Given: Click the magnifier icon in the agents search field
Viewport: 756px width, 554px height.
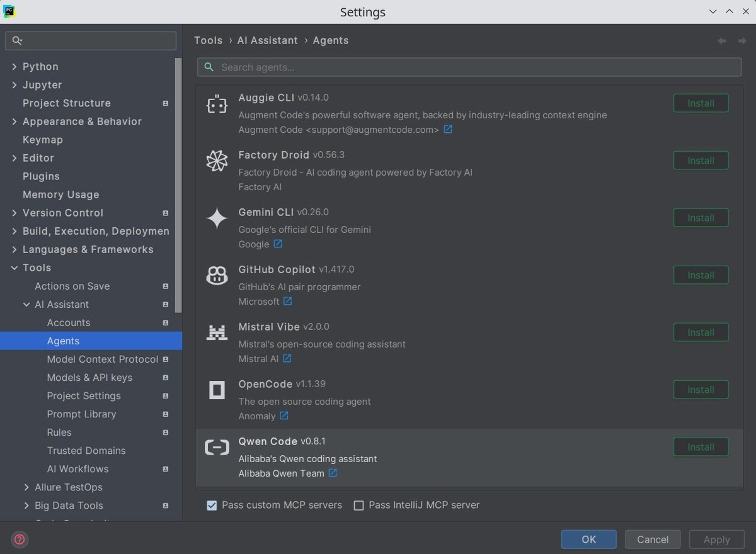Looking at the screenshot, I should coord(209,67).
